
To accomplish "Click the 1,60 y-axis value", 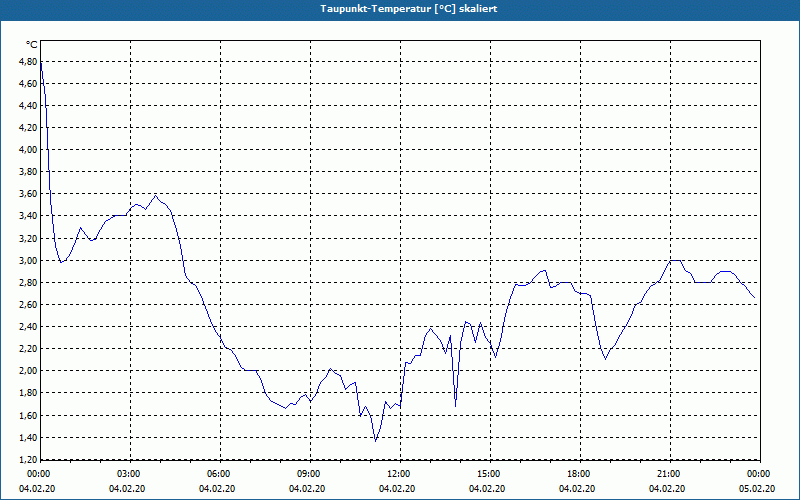I will [x=28, y=415].
